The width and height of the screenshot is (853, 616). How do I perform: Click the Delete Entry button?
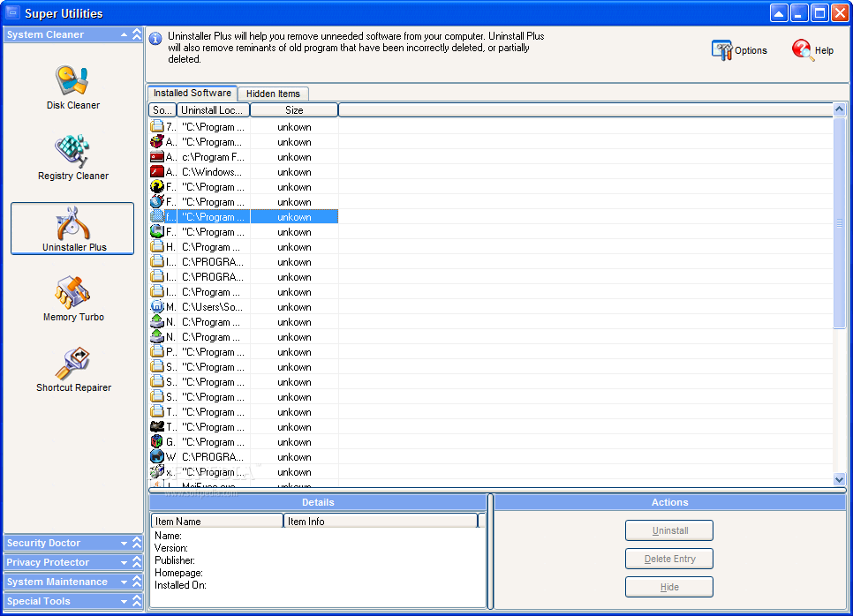point(669,559)
